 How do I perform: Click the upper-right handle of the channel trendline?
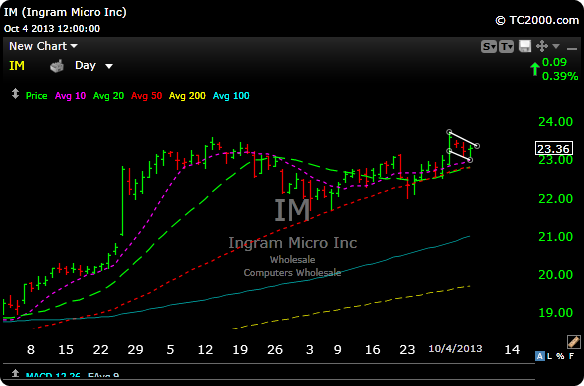pos(477,146)
